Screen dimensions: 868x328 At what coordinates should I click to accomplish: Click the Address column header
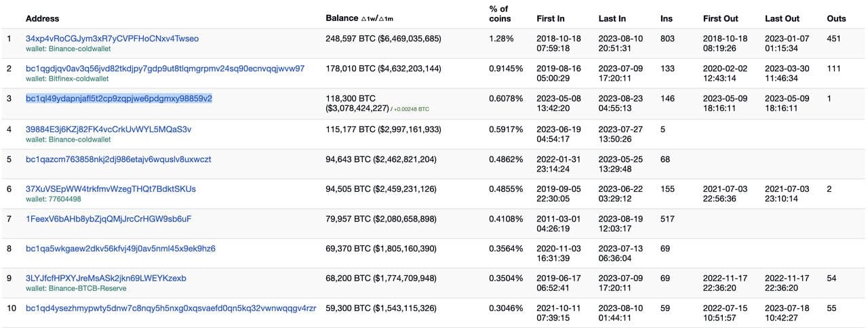[x=42, y=18]
